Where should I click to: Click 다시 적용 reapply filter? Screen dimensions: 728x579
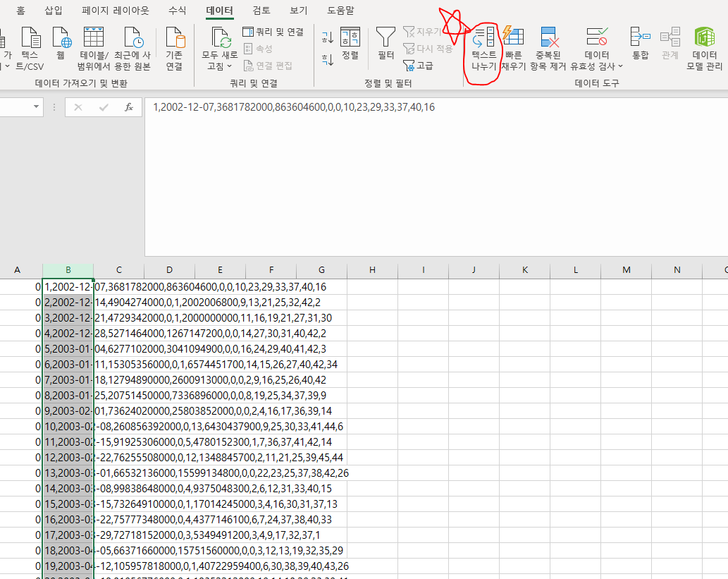click(x=428, y=49)
